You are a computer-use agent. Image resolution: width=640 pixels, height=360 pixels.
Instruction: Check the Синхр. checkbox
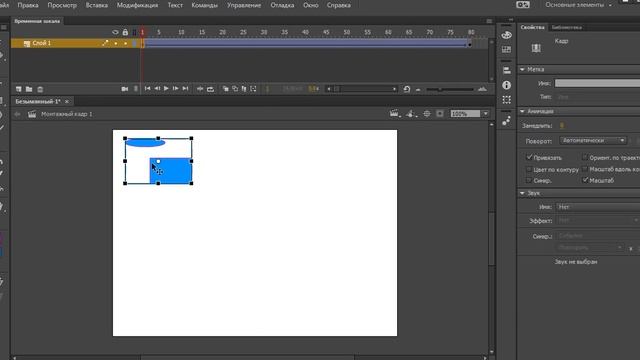coord(529,180)
